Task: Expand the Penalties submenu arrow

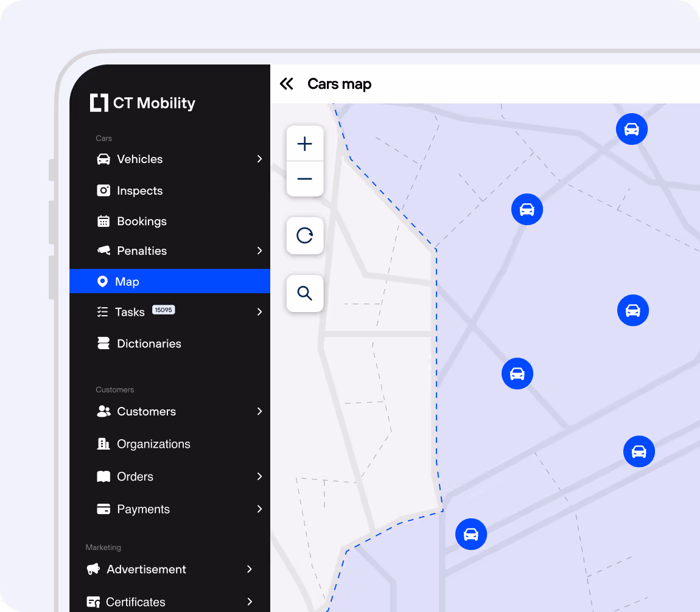Action: coord(259,251)
